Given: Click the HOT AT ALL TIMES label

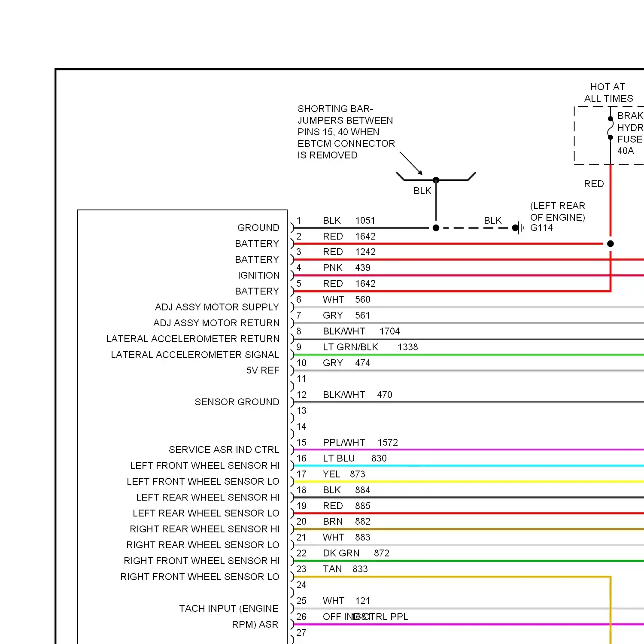Looking at the screenshot, I should coord(608,93).
